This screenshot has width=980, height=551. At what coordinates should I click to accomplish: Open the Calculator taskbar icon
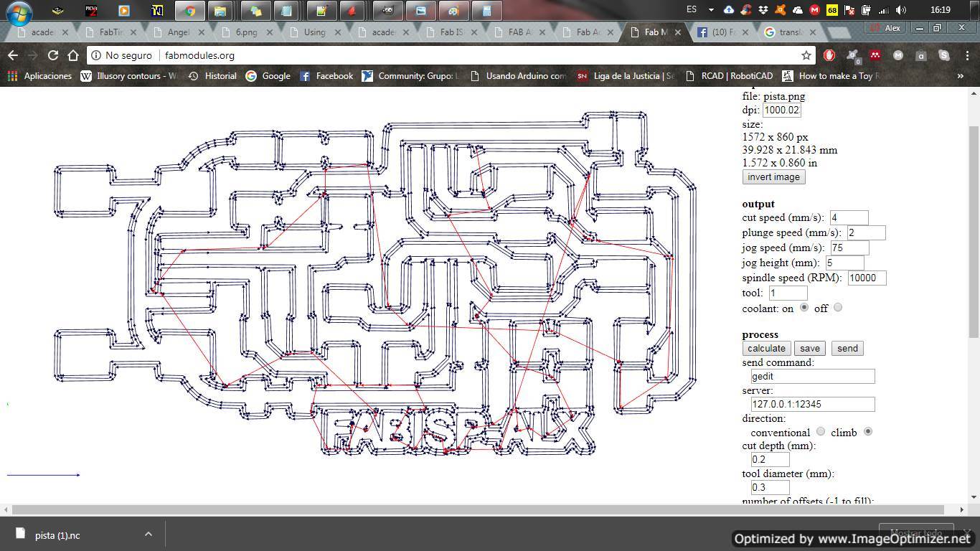pos(486,11)
